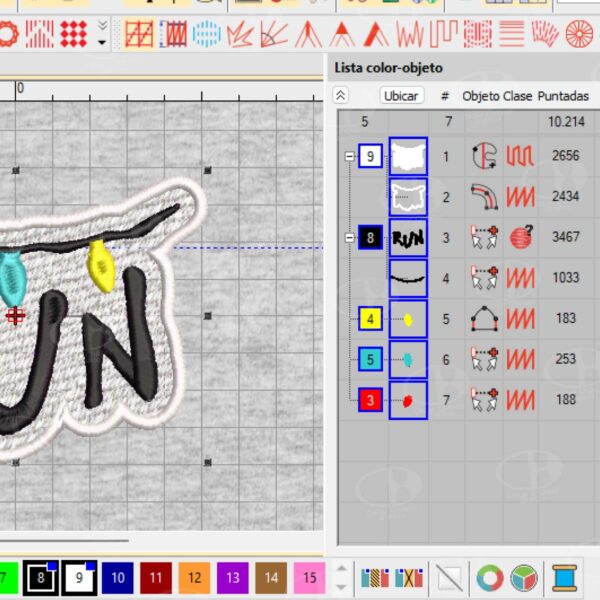Click the Puntadas column header
This screenshot has width=600, height=600.
tap(563, 96)
